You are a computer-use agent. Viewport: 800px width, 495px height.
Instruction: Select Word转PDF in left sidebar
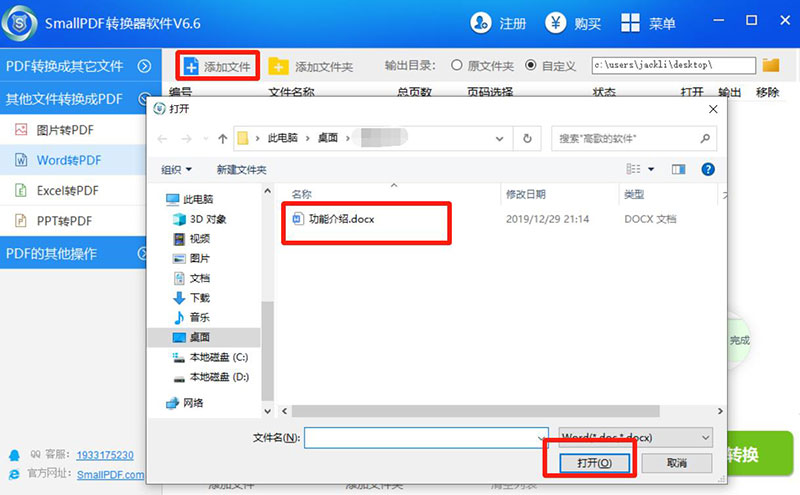68,159
